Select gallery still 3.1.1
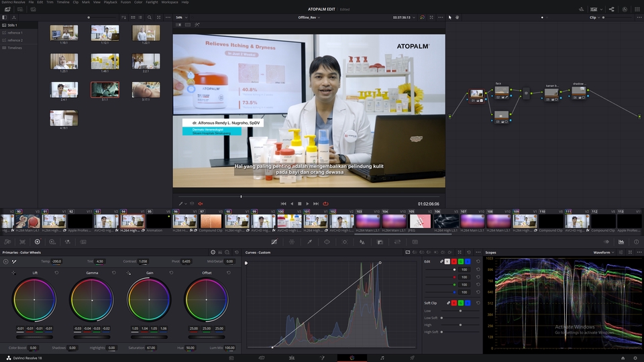This screenshot has height=362, width=644. 105,89
